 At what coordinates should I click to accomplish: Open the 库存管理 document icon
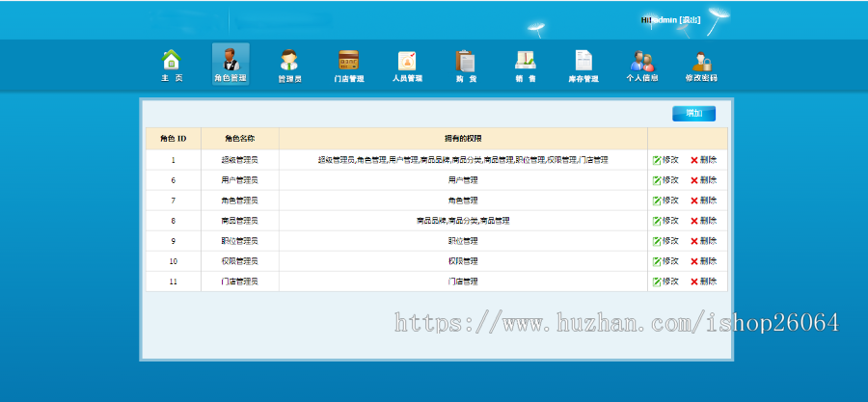(x=583, y=60)
